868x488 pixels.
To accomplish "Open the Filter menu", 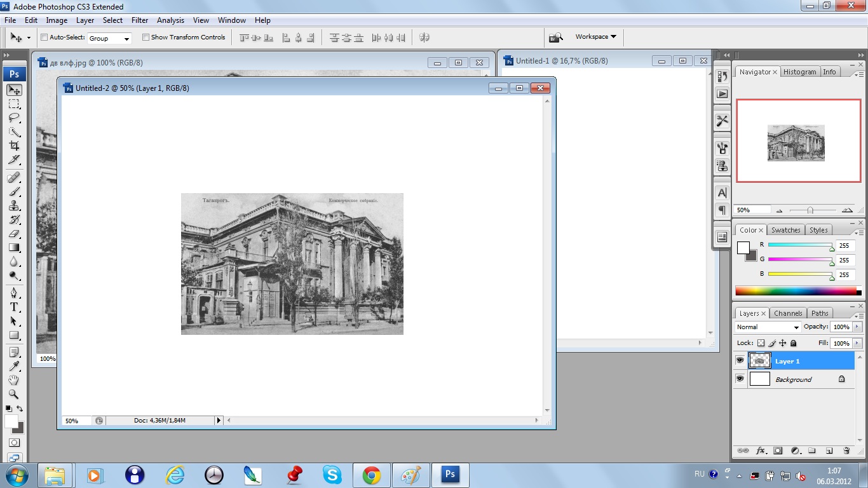I will (x=140, y=20).
